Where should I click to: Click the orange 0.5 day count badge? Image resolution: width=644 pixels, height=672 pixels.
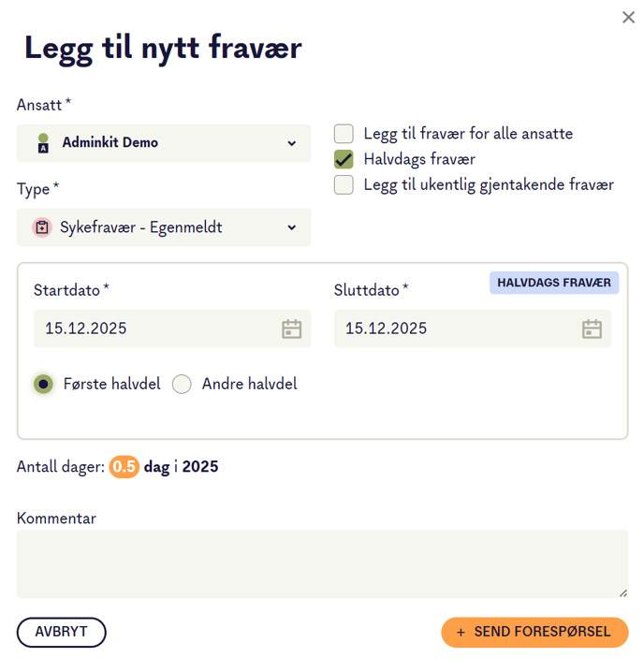coord(124,466)
